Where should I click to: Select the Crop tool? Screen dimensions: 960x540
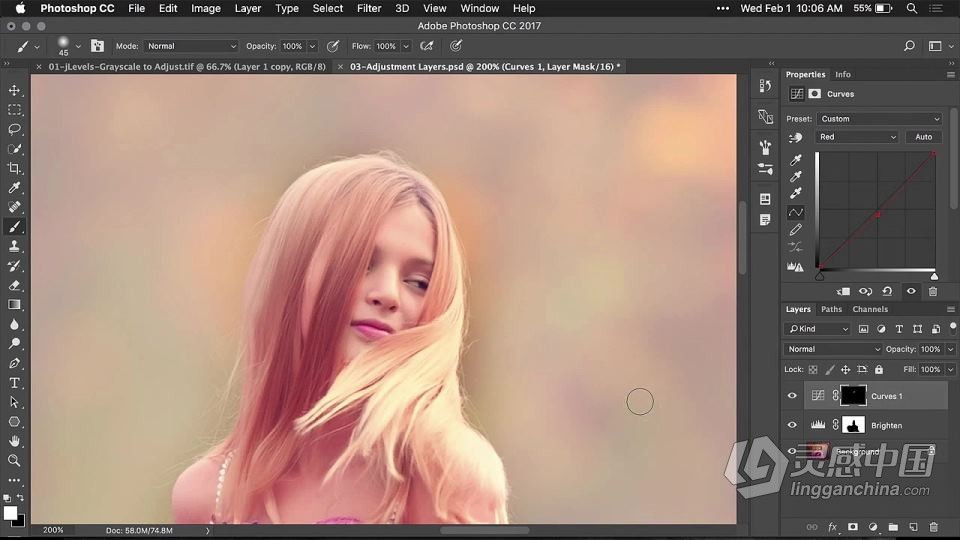click(x=14, y=168)
